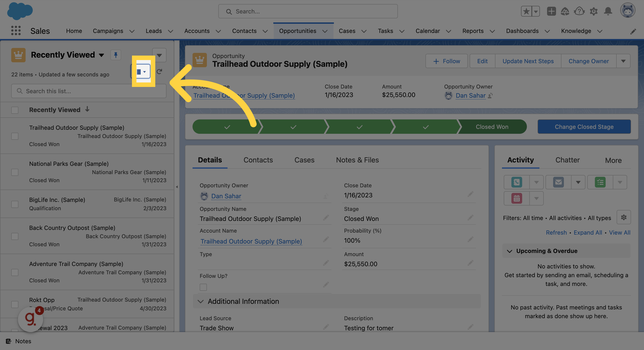Open the Recently Viewed list selector dropdown
The height and width of the screenshot is (350, 644).
coord(101,55)
